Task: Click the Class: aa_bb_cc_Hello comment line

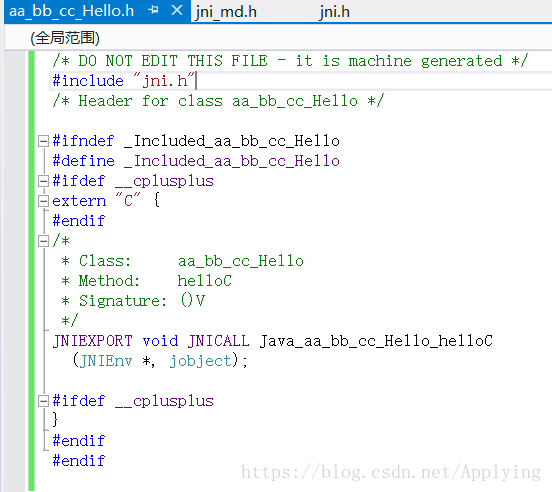Action: pos(182,261)
